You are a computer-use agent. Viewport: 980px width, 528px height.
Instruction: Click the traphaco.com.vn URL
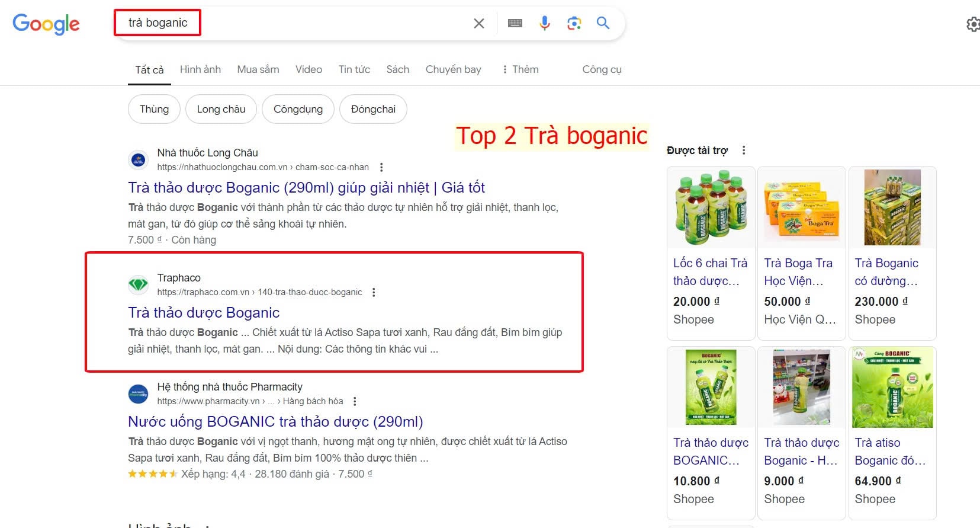(259, 292)
